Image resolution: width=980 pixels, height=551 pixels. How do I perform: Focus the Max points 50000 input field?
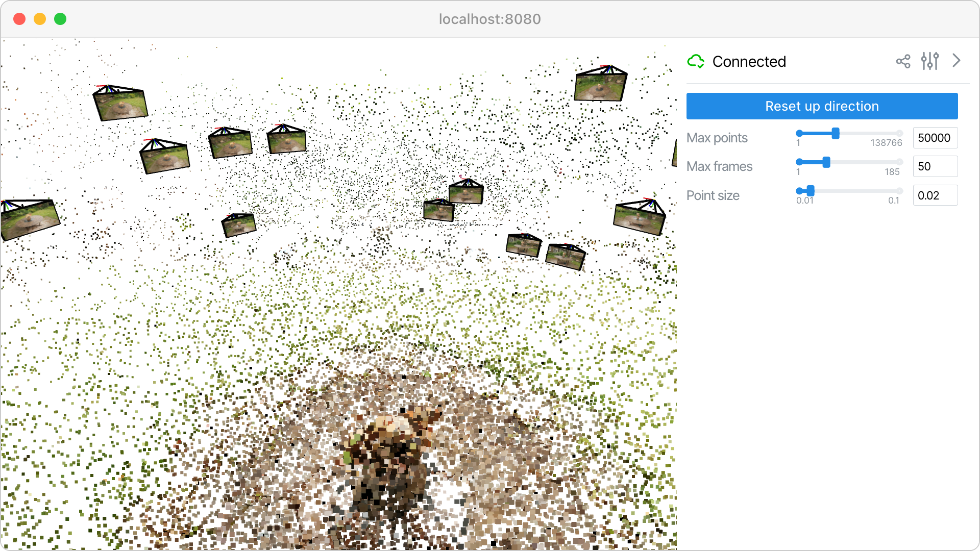pos(935,138)
